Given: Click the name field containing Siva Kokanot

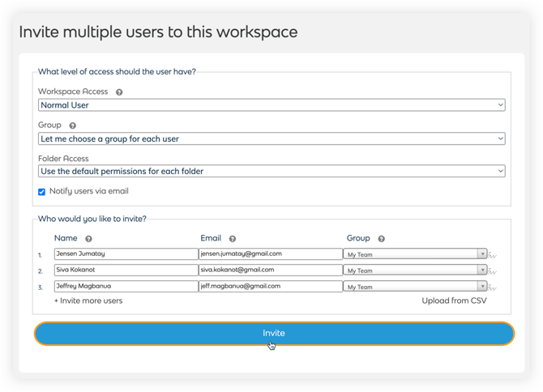Looking at the screenshot, I should point(126,271).
